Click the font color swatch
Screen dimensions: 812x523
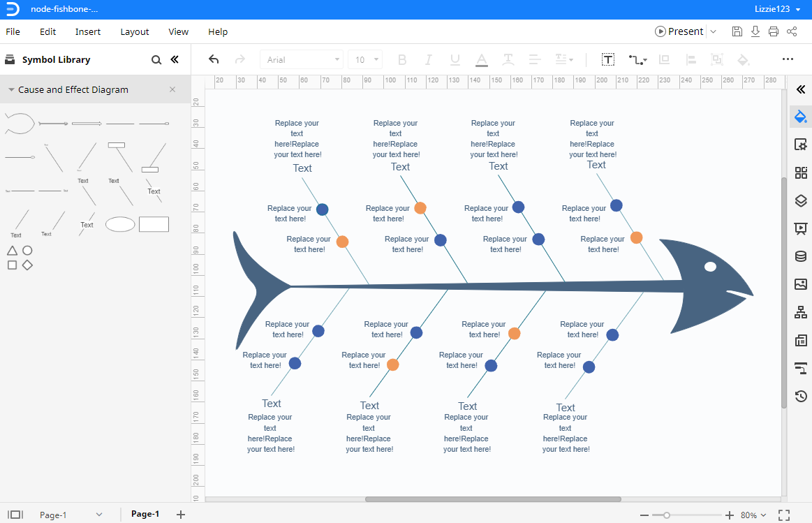(481, 59)
